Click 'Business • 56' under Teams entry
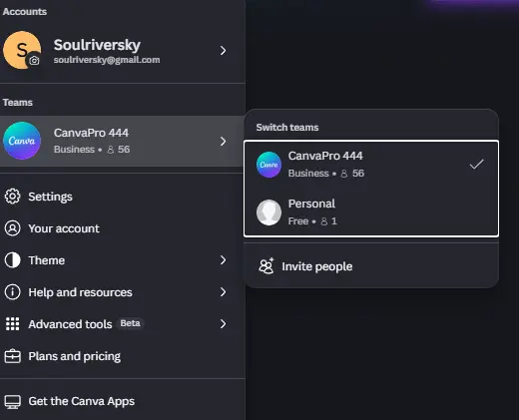This screenshot has width=519, height=420. (x=92, y=150)
